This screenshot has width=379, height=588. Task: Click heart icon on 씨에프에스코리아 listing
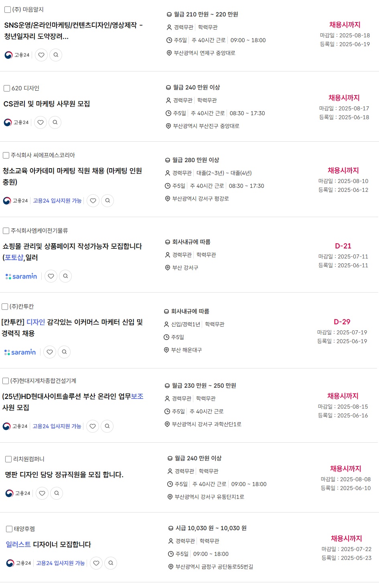(x=93, y=201)
